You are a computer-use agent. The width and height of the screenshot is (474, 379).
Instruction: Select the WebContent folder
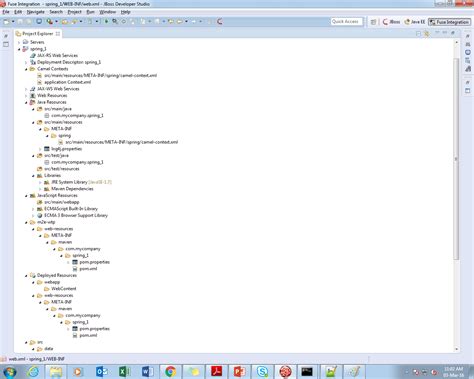click(63, 289)
